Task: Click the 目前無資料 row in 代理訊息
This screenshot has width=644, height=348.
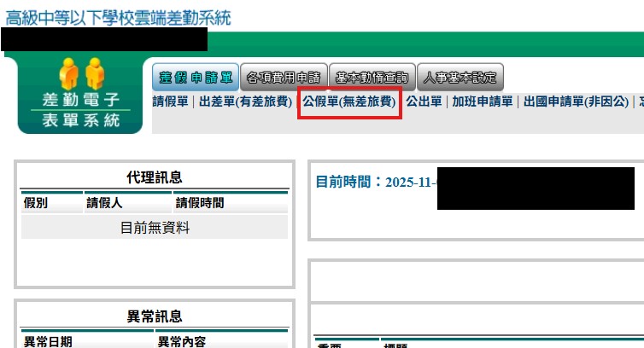Action: (155, 227)
